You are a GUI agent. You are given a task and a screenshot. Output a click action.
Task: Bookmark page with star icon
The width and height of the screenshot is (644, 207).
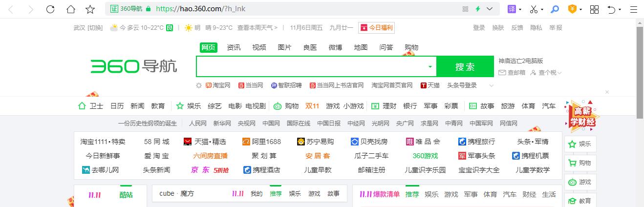coord(90,9)
